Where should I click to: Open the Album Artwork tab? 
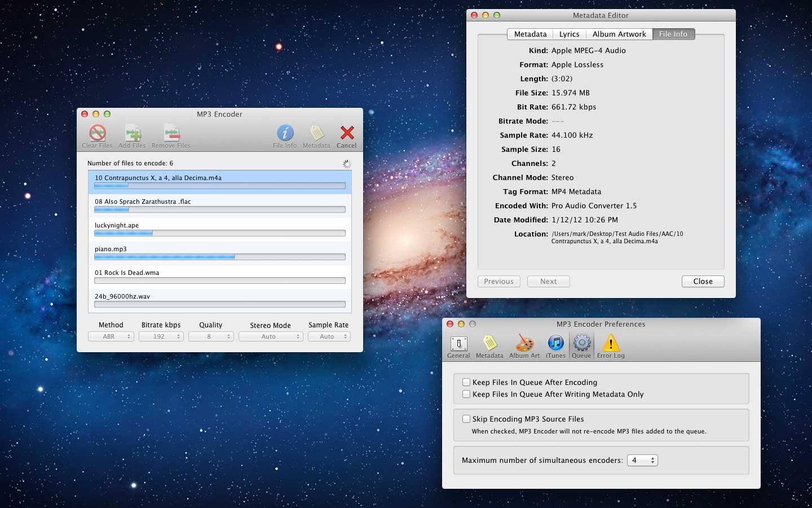619,34
